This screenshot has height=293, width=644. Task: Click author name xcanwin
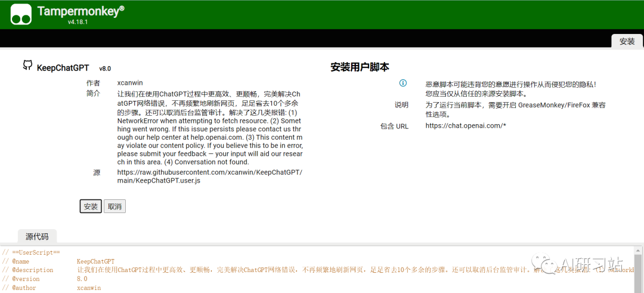pos(130,82)
